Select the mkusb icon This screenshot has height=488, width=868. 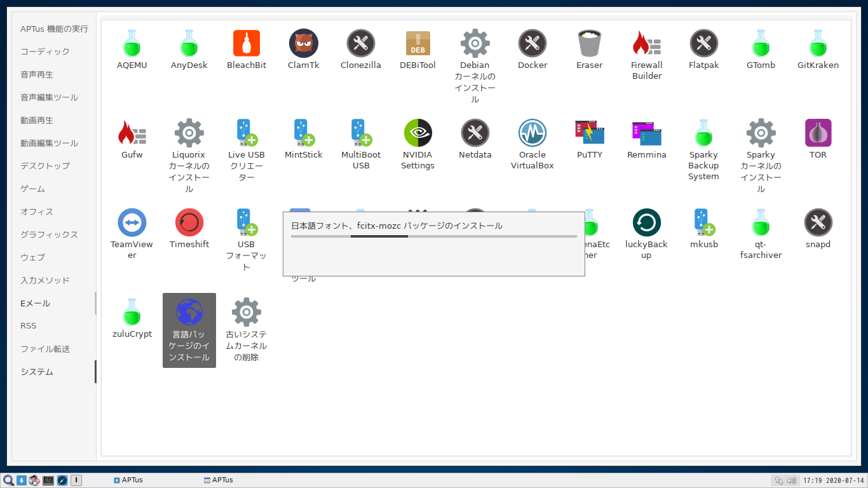[x=704, y=222]
